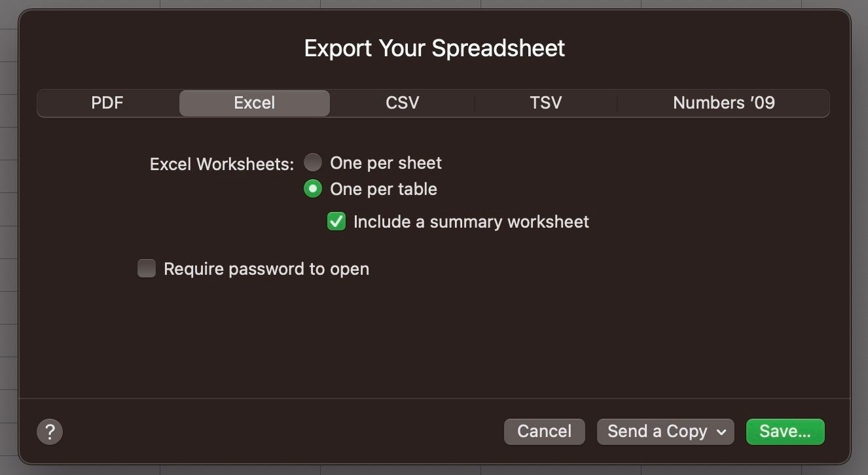Click the Cancel button
Screen dimensions: 868x475
pyautogui.click(x=544, y=432)
